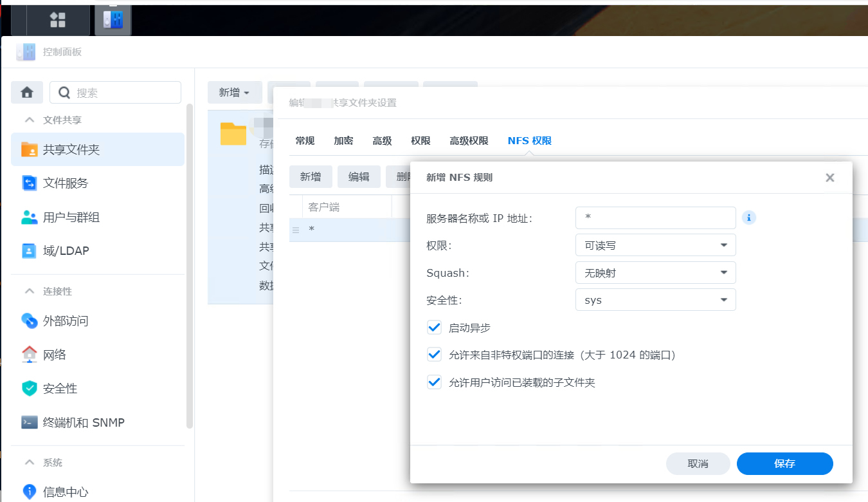Toggle 允许来自非特权端口的连接 checkbox
Viewport: 868px width, 502px height.
434,355
